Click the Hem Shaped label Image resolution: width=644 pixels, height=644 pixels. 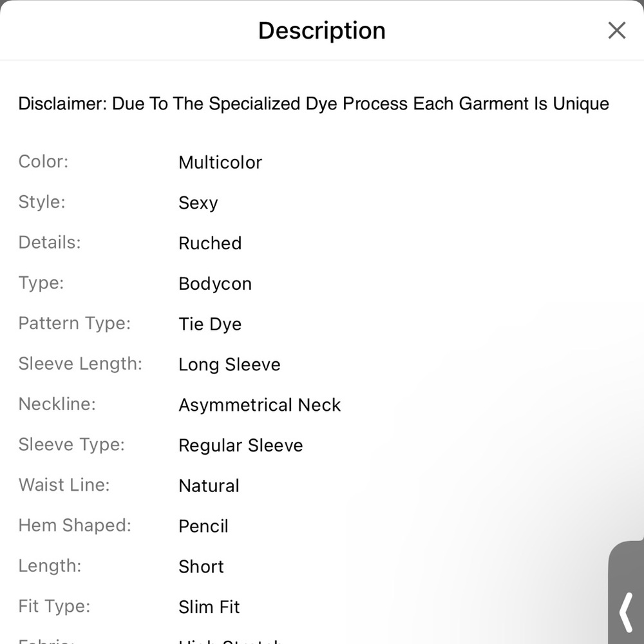click(x=75, y=526)
